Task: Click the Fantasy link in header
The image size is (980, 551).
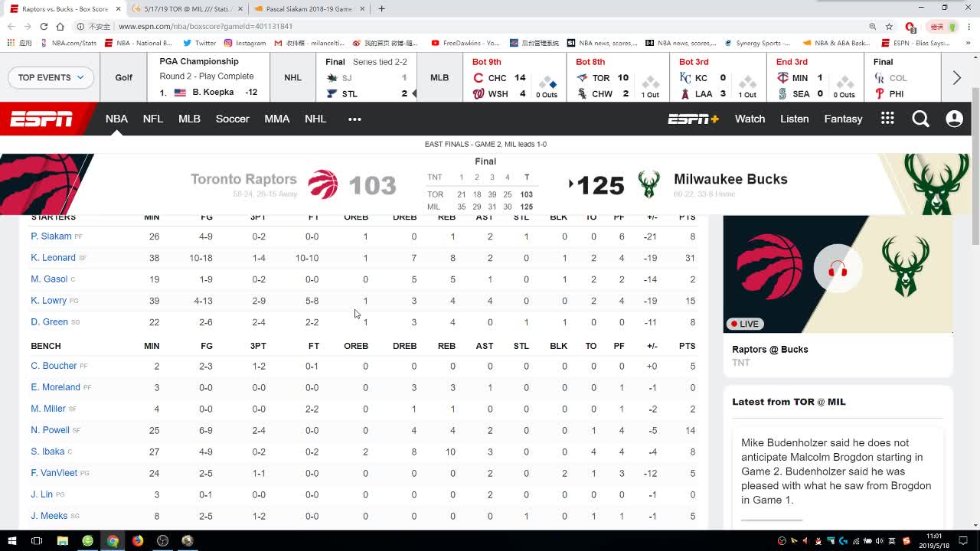Action: 843,119
